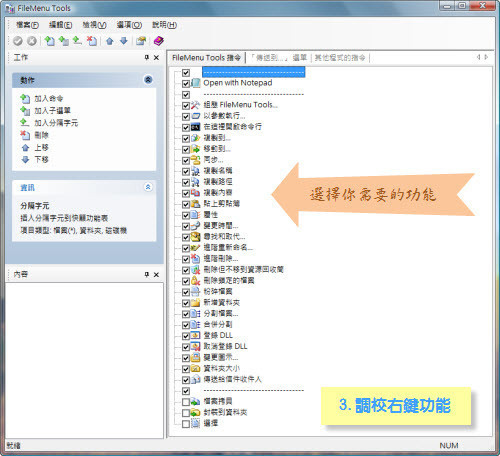Click the 以參數執行 row icon
This screenshot has width=500, height=456.
(x=196, y=116)
